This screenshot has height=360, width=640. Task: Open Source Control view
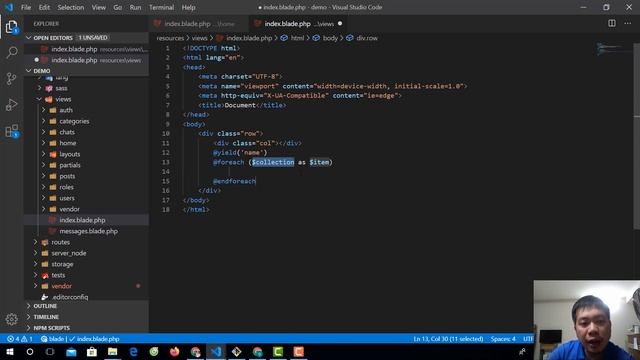[11, 78]
